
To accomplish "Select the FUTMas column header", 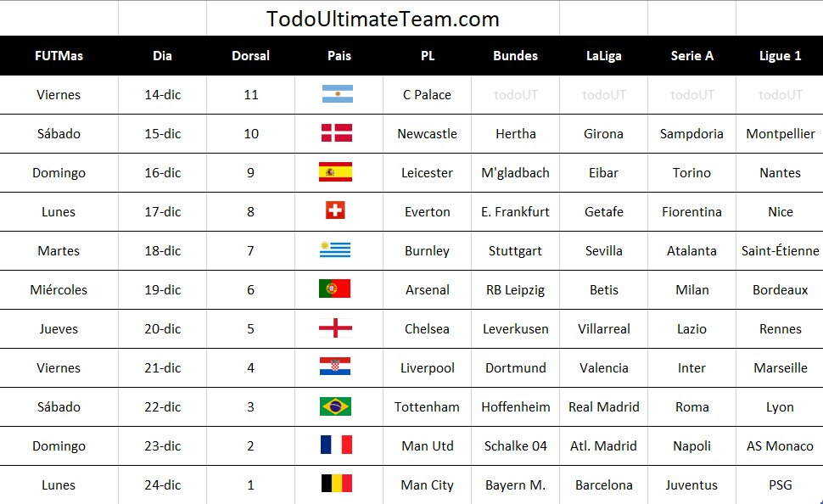I will [59, 56].
